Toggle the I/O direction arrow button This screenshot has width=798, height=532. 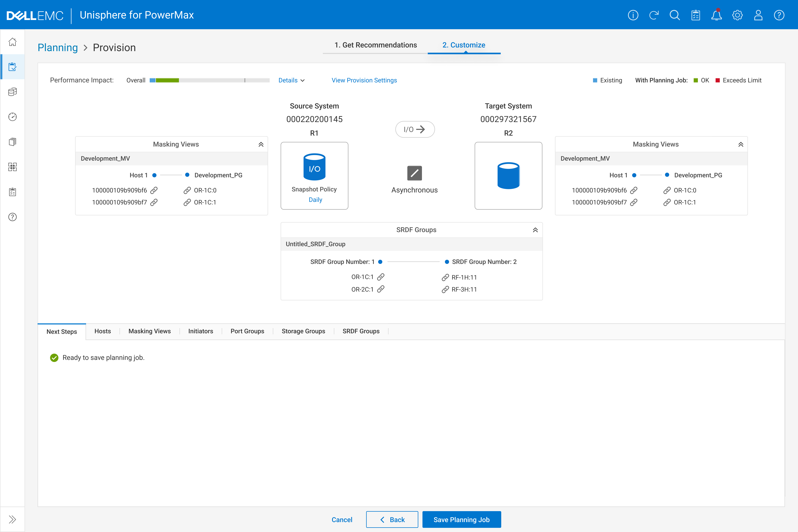click(415, 129)
